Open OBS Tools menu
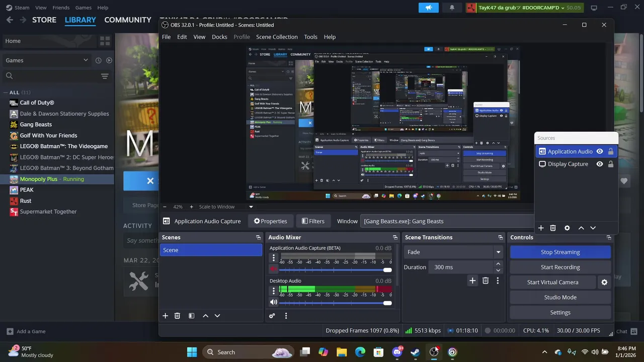644x362 pixels. [310, 37]
